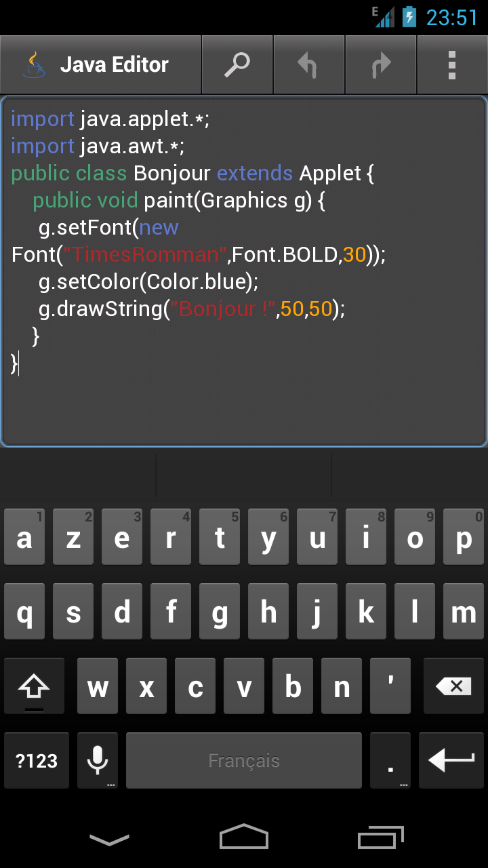Tap the letter s key

click(73, 612)
